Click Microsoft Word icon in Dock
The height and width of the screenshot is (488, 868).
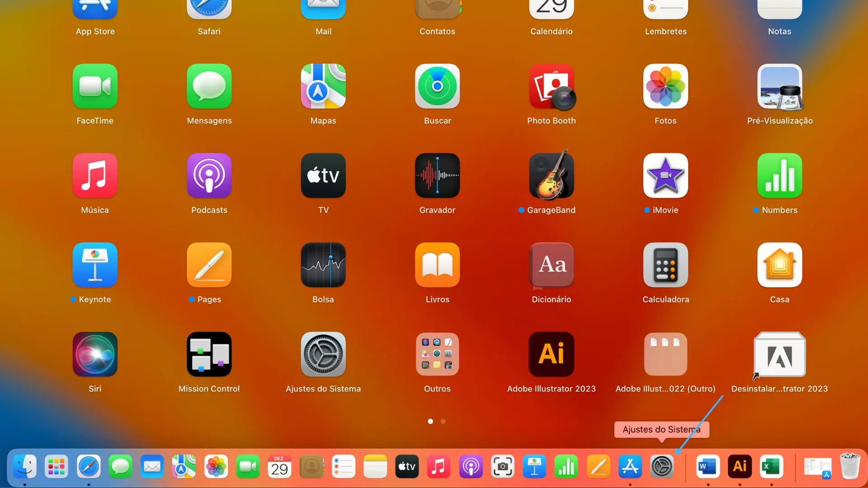pyautogui.click(x=708, y=467)
